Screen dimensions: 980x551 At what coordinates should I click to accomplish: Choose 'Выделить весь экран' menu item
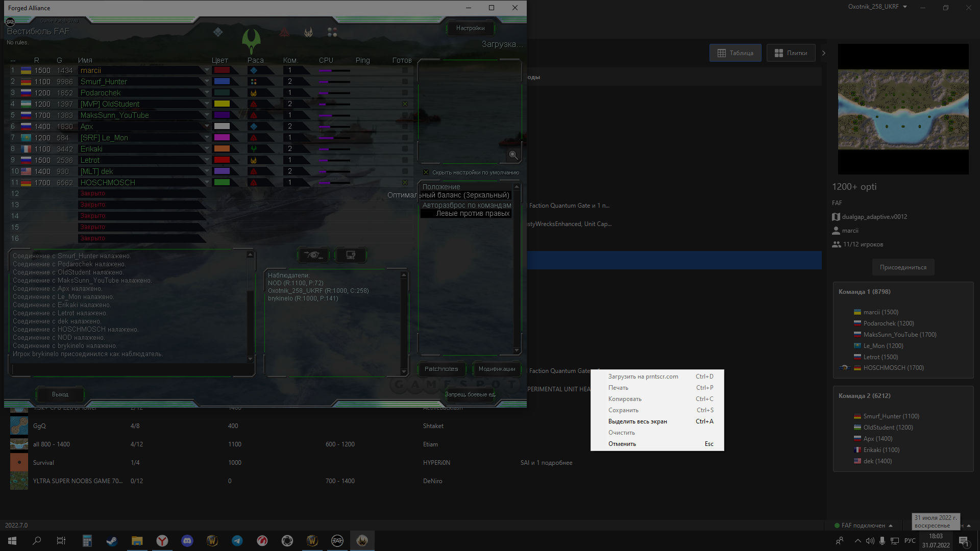point(657,421)
